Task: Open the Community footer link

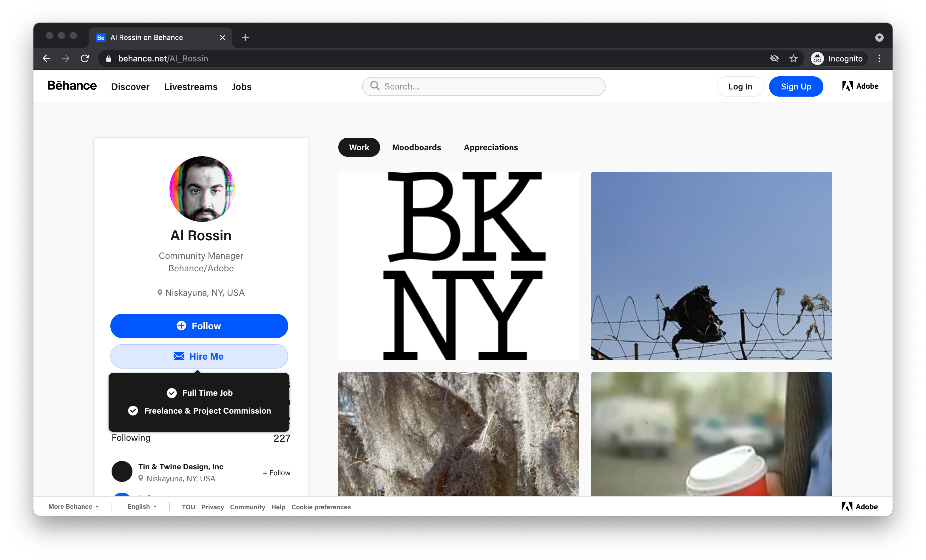Action: (247, 507)
